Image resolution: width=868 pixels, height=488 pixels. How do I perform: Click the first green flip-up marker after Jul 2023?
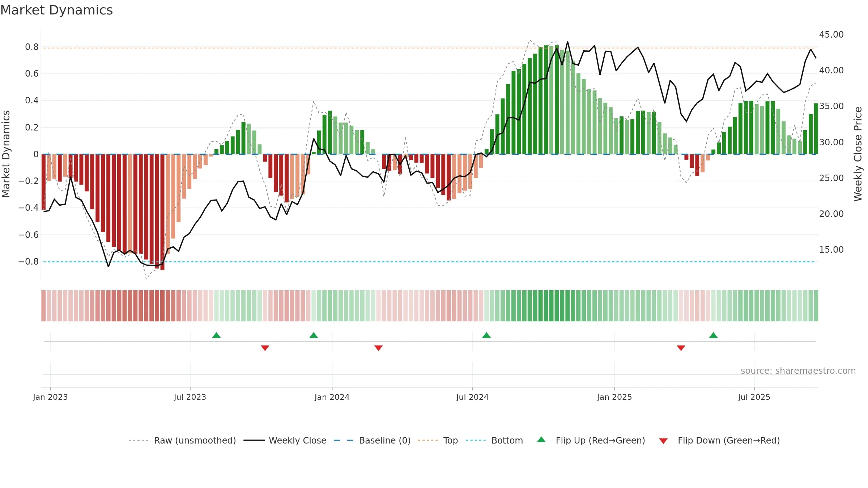(x=216, y=335)
